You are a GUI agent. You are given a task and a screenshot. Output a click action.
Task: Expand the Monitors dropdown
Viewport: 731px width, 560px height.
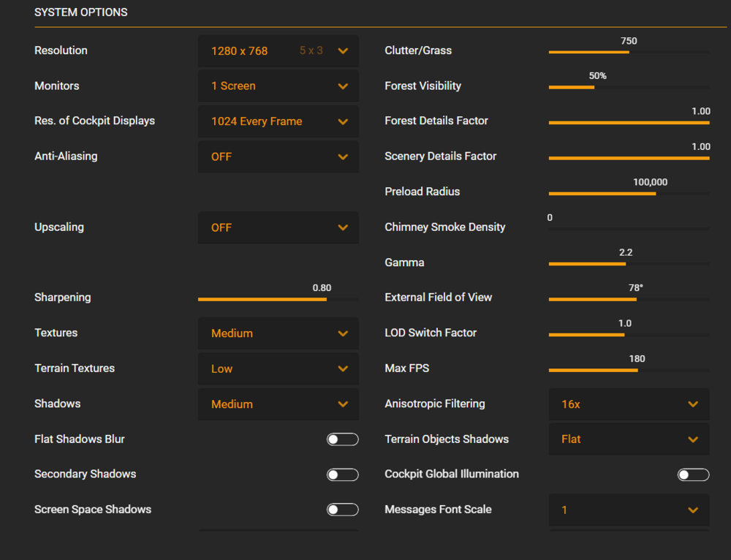278,86
